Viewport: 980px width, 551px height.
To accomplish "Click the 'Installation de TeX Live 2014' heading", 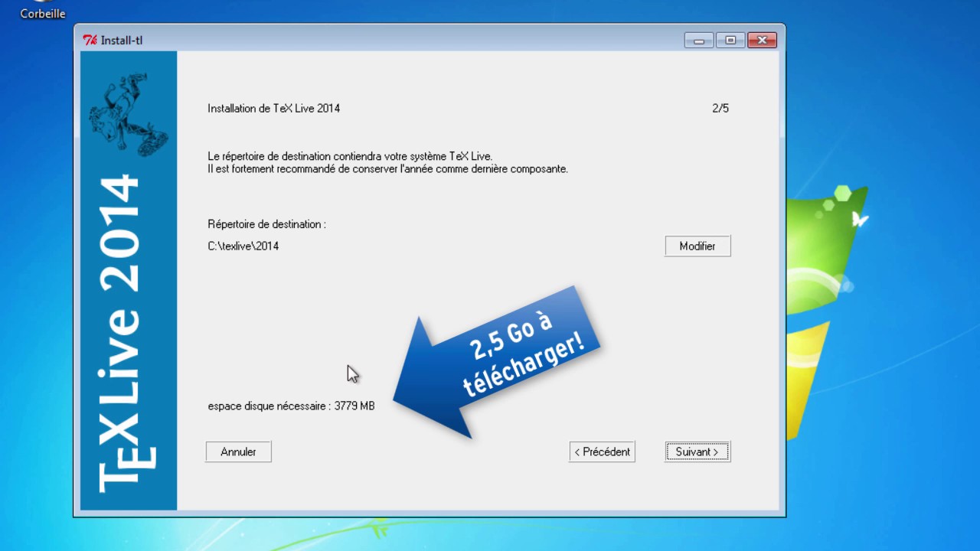I will click(273, 109).
